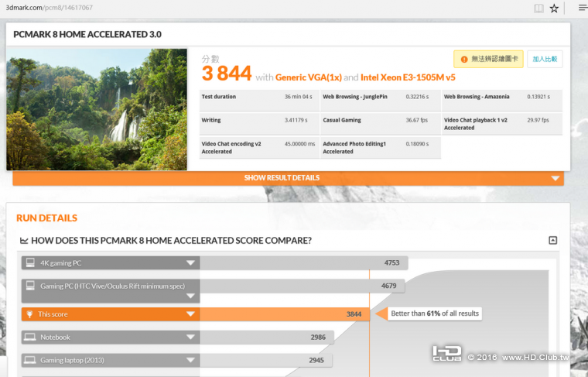This screenshot has height=377, width=588.
Task: Expand the Notebook row arrow
Action: [x=190, y=338]
